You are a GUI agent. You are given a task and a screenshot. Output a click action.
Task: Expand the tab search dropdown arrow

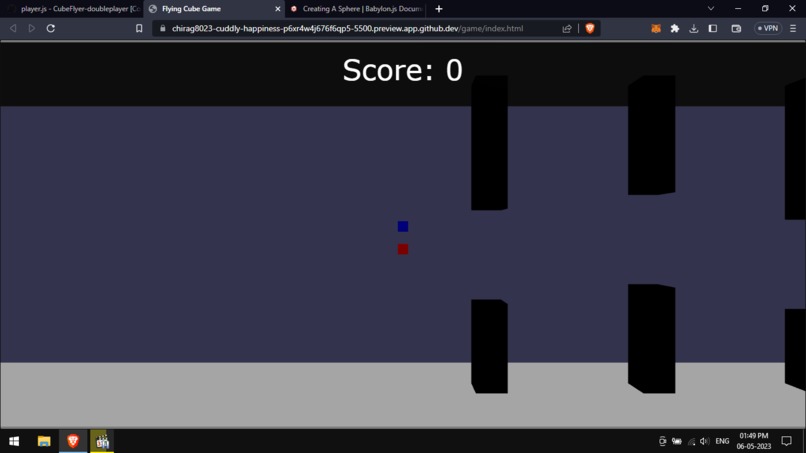pos(711,8)
